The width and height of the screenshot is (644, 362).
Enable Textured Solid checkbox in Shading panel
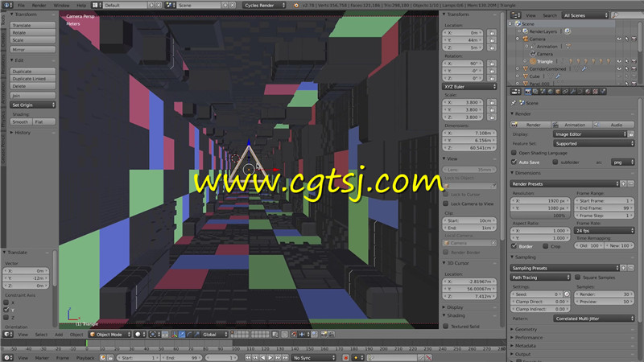tap(446, 327)
